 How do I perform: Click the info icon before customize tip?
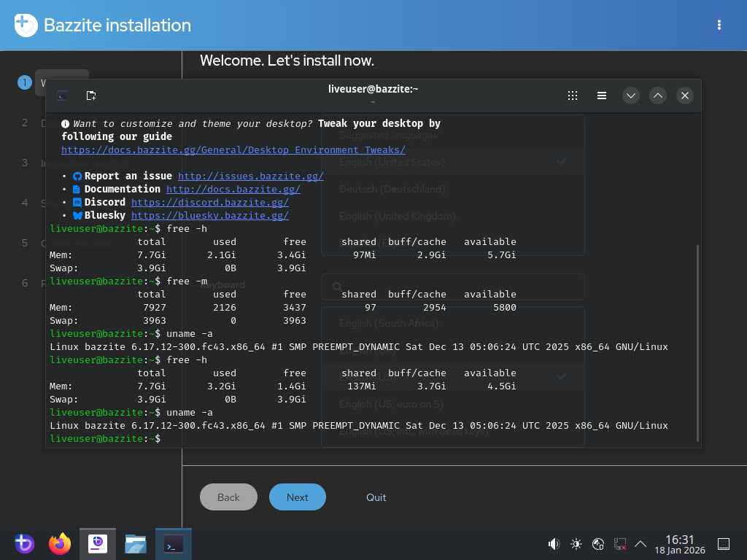click(65, 124)
